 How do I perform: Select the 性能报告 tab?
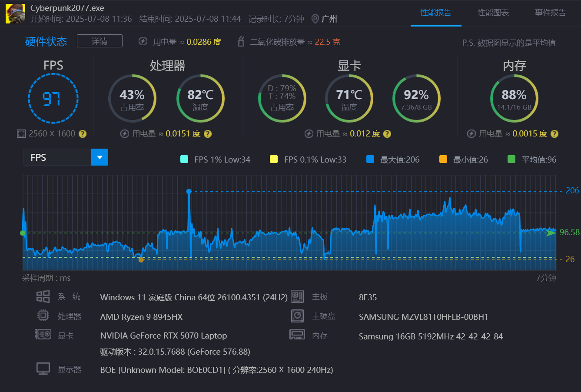(x=436, y=13)
